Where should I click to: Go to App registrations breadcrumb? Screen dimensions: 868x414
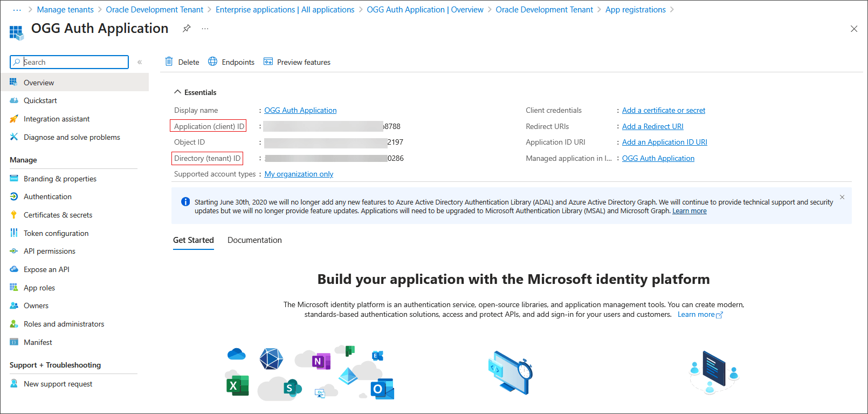coord(636,10)
